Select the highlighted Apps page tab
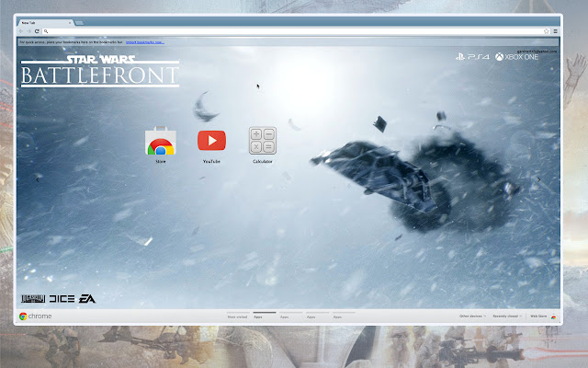The image size is (588, 368). (265, 316)
